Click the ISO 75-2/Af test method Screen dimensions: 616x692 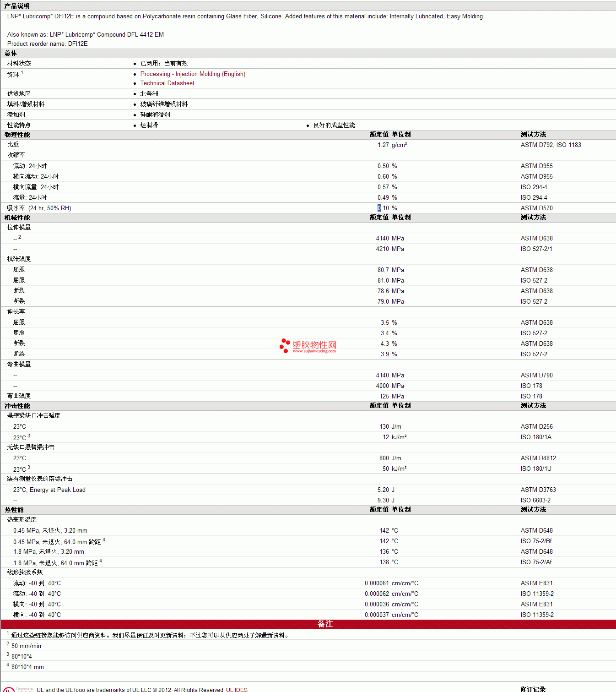[x=536, y=562]
